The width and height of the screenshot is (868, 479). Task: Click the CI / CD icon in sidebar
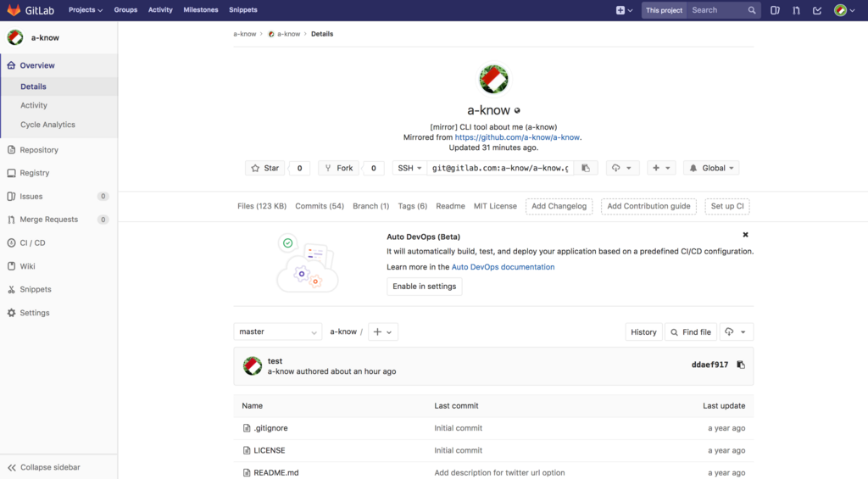(x=11, y=242)
